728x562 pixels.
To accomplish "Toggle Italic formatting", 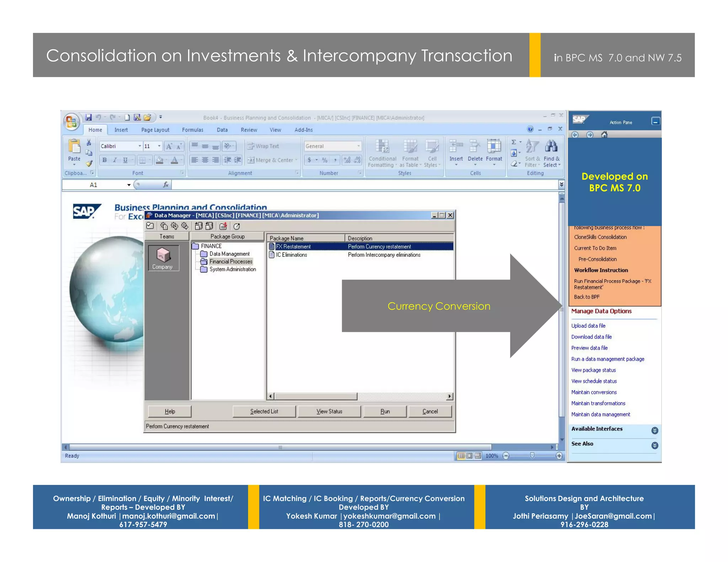I will click(x=114, y=160).
